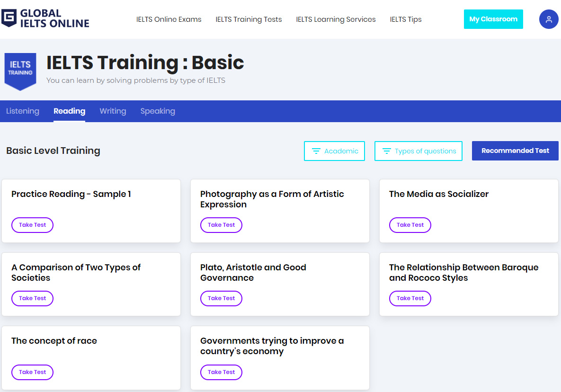
Task: Select the Speaking tab
Action: [x=158, y=111]
